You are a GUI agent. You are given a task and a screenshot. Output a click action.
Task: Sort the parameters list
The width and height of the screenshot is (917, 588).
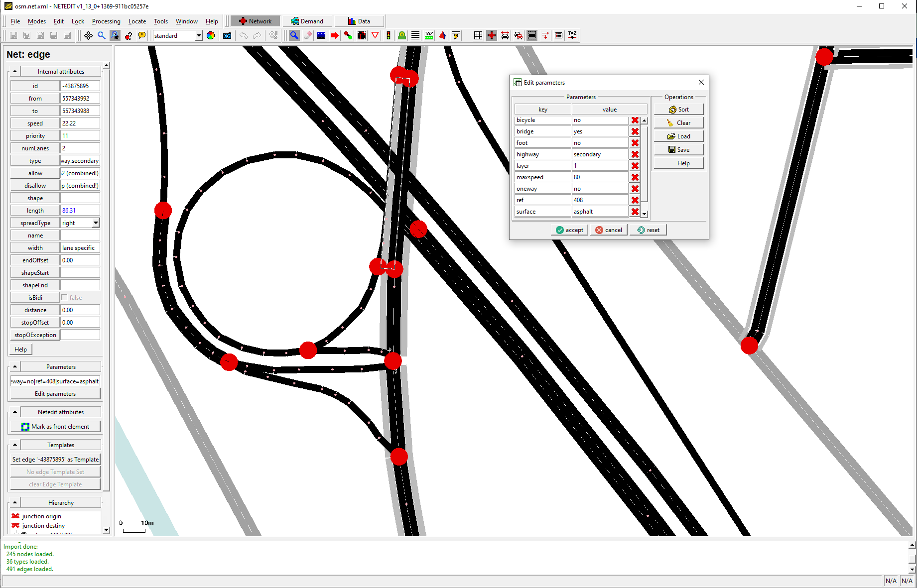click(x=679, y=110)
